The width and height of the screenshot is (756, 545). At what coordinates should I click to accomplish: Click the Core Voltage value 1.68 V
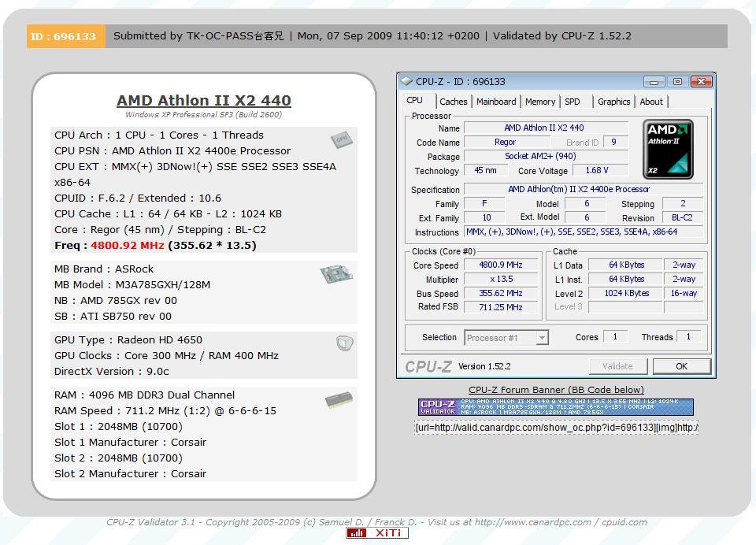[600, 170]
